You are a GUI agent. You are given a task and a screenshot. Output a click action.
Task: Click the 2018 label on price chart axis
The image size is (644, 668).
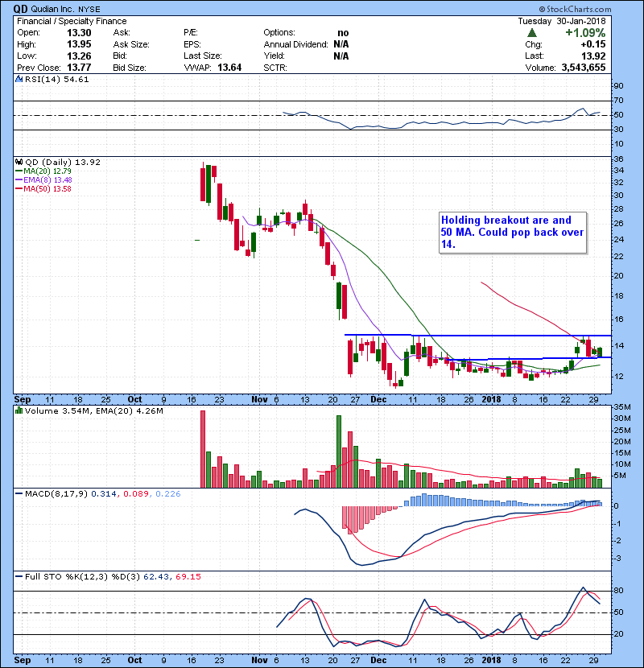pyautogui.click(x=491, y=399)
